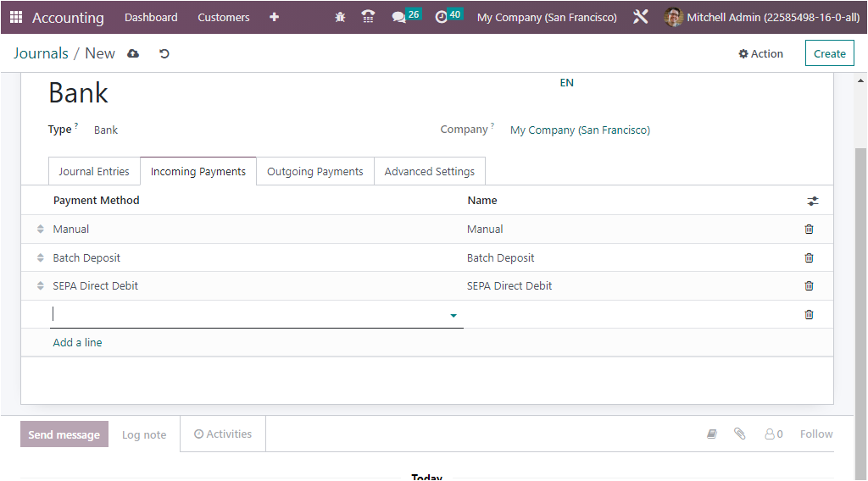Open the Action dropdown menu
This screenshot has width=868, height=481.
760,53
